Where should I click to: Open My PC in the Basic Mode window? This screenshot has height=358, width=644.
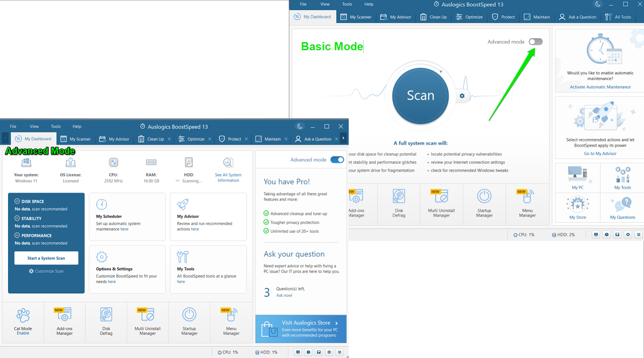click(578, 178)
